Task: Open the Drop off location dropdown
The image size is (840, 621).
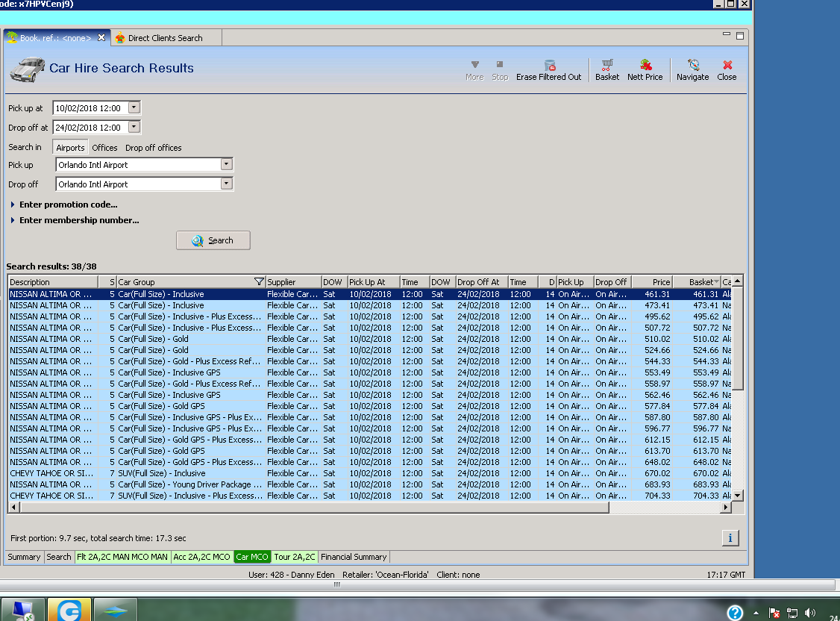Action: pos(227,184)
